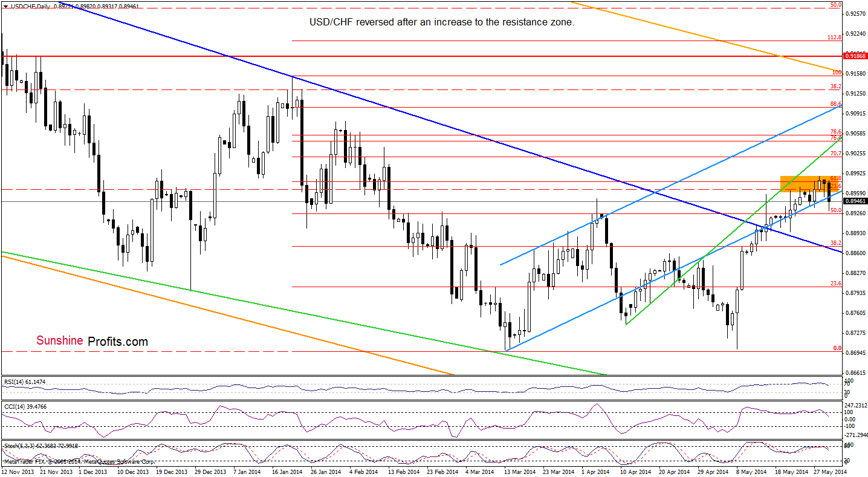Image resolution: width=868 pixels, height=477 pixels.
Task: Click the 0.90250 price axis label
Action: coord(856,154)
